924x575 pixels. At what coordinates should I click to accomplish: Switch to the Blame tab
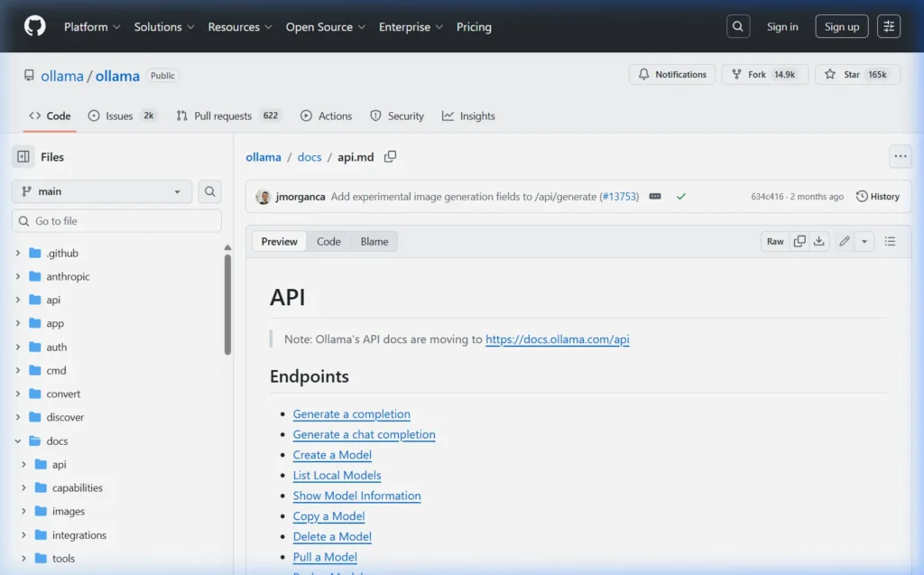[374, 241]
